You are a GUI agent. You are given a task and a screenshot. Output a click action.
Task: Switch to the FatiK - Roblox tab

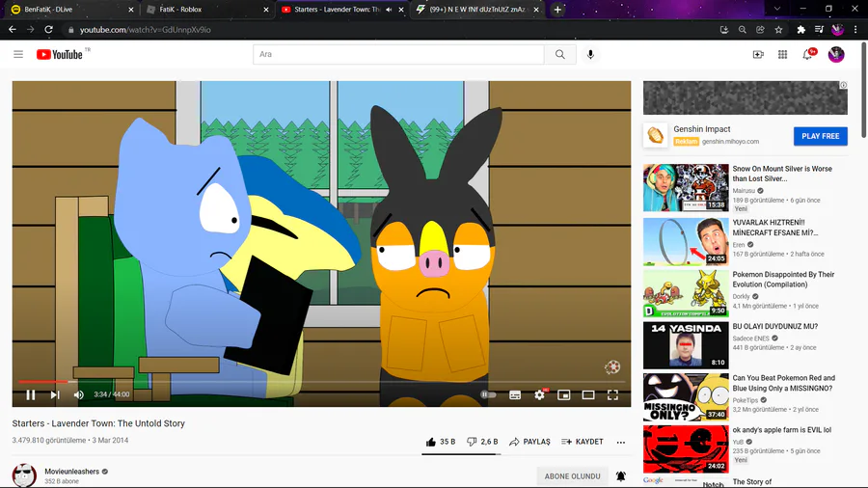pyautogui.click(x=206, y=10)
